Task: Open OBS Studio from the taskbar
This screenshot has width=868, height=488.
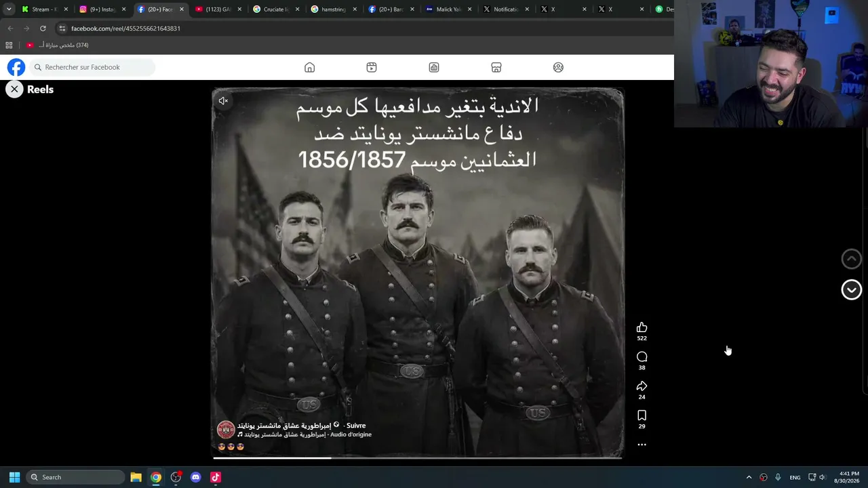Action: [176, 477]
